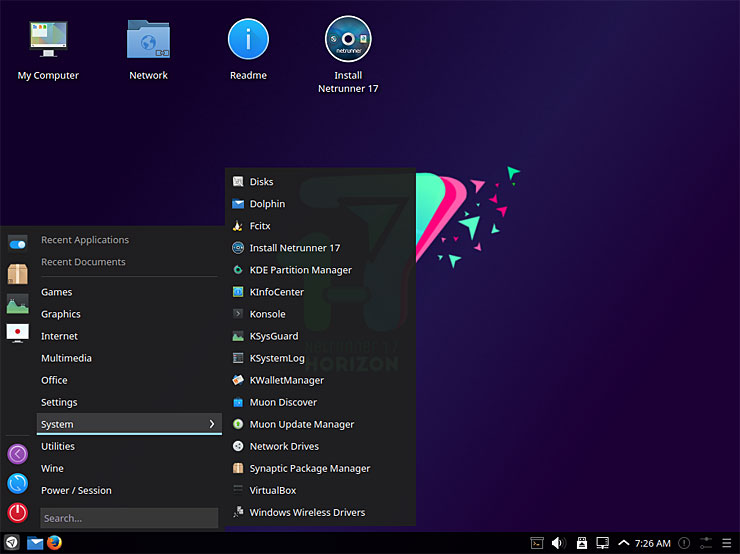Open Firefox from the taskbar
The height and width of the screenshot is (554, 740).
tap(54, 543)
